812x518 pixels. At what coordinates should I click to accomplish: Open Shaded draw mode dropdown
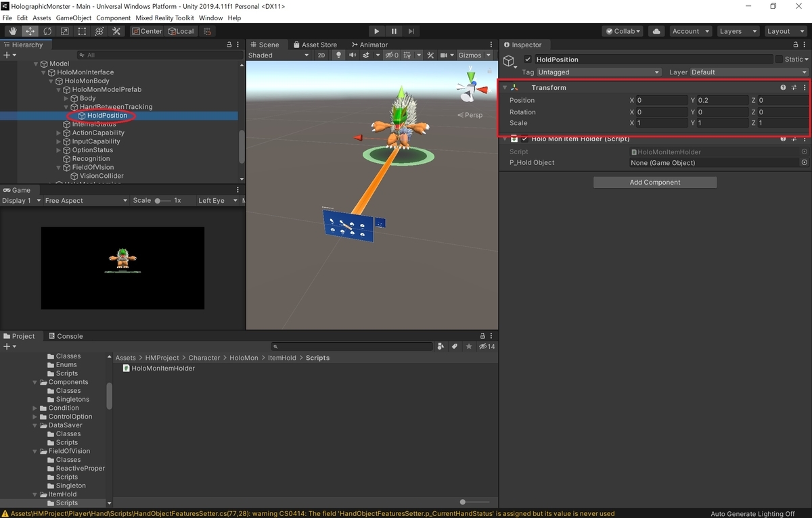click(x=278, y=55)
